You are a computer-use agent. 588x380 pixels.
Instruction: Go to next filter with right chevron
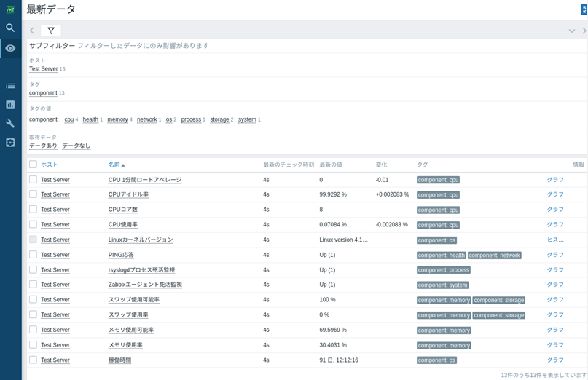pos(584,31)
